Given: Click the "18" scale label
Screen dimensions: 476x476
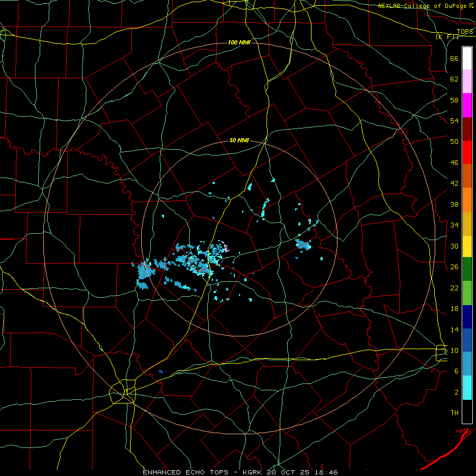Looking at the screenshot, I should 454,309.
